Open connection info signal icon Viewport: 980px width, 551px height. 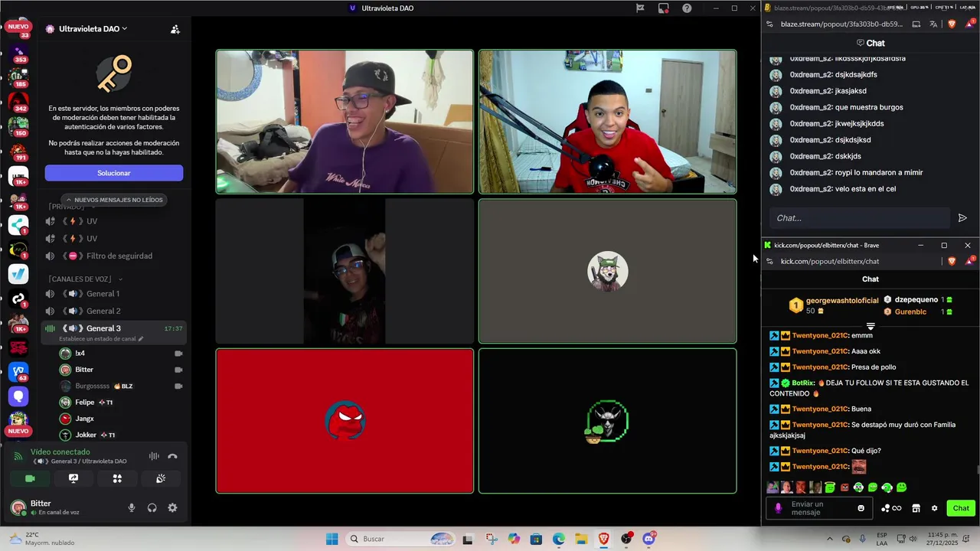[x=18, y=456]
